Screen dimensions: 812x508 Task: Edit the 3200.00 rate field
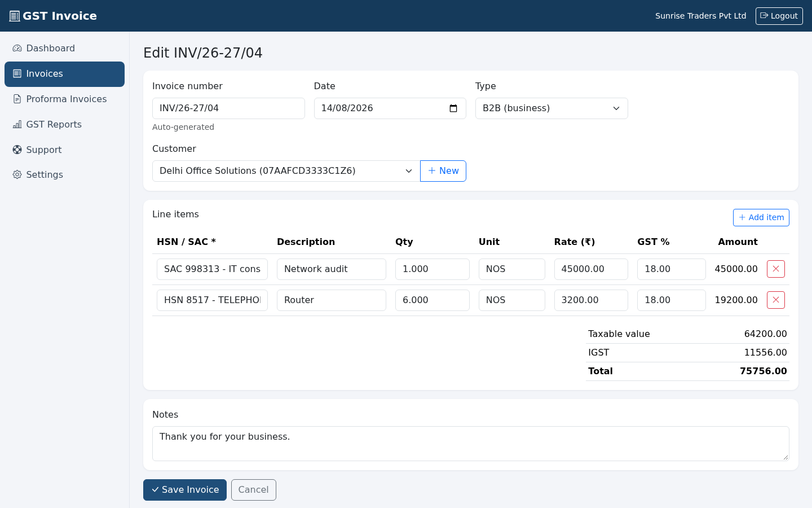coord(591,300)
